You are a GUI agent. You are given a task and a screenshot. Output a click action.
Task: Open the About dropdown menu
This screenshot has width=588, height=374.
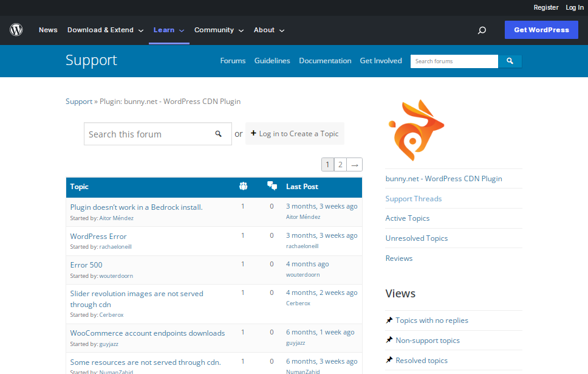point(269,30)
